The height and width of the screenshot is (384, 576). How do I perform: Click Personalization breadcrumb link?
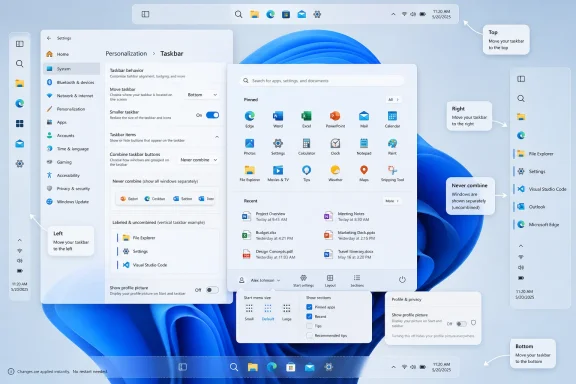click(x=126, y=54)
